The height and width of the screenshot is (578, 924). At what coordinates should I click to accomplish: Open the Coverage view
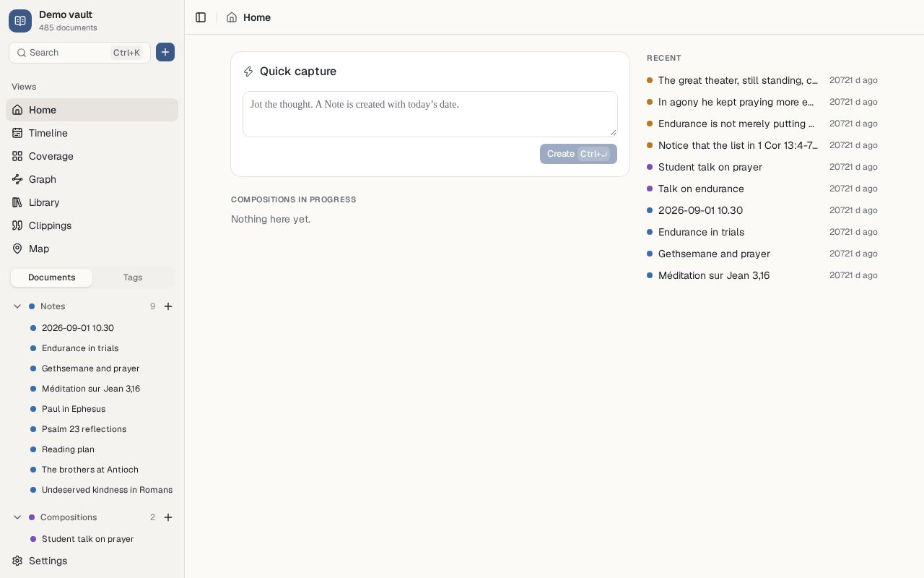coord(92,156)
